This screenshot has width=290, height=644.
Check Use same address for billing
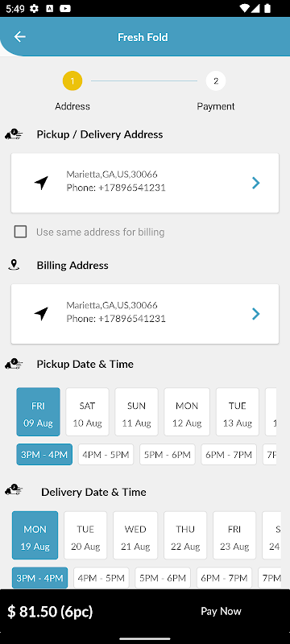[20, 232]
